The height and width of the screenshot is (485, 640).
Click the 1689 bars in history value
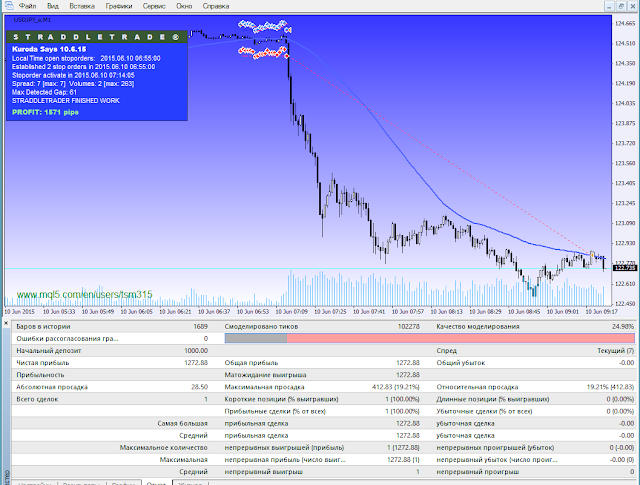(x=200, y=326)
